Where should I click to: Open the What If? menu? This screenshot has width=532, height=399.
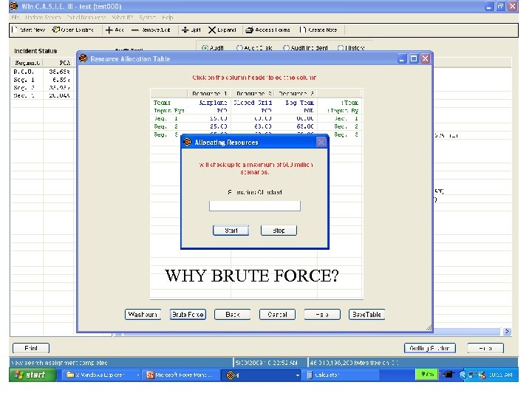pos(122,17)
